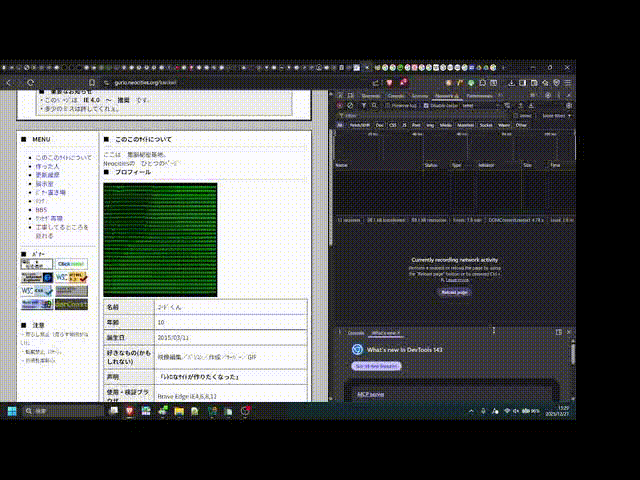Screen dimensions: 640x480
Task: Toggle the Preserve log checkbox
Action: click(x=387, y=104)
